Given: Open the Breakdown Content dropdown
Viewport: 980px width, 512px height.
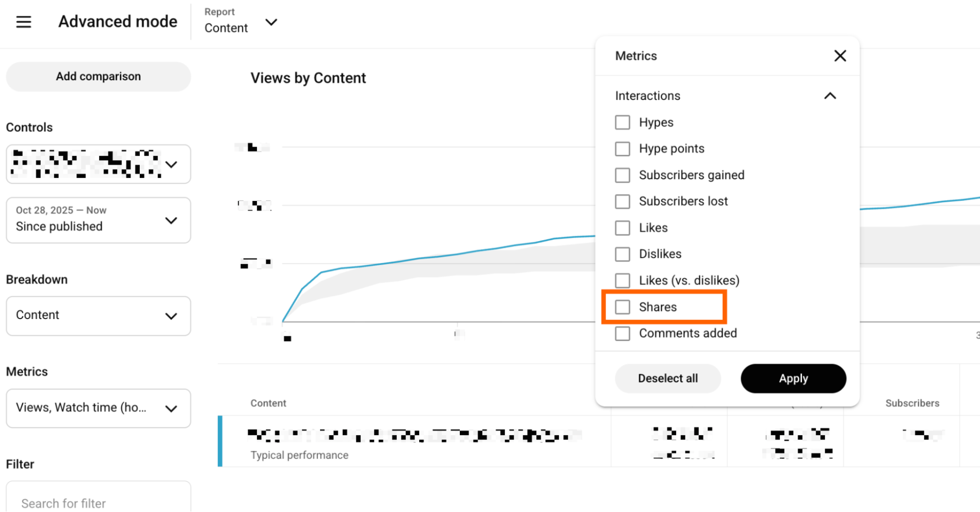Looking at the screenshot, I should tap(98, 316).
